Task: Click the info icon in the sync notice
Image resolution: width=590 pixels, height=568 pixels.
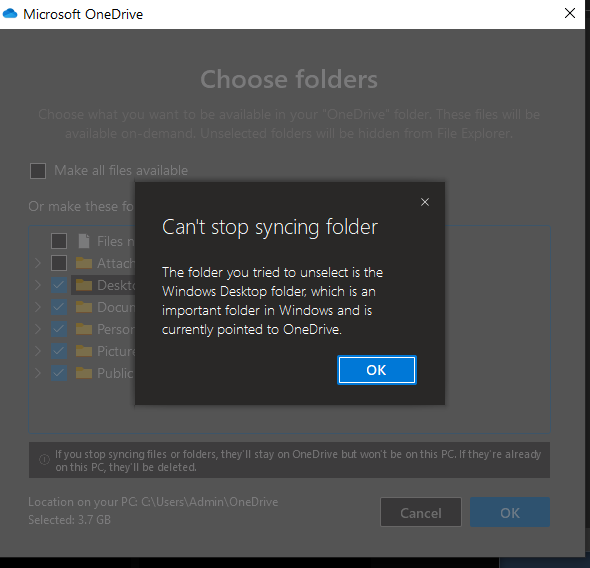Action: point(44,460)
